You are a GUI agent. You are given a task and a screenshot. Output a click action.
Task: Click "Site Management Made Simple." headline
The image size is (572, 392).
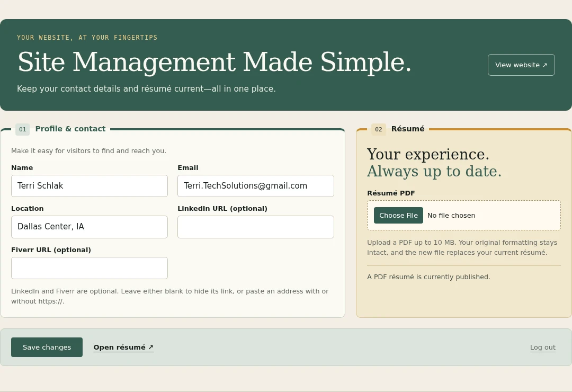click(x=215, y=62)
